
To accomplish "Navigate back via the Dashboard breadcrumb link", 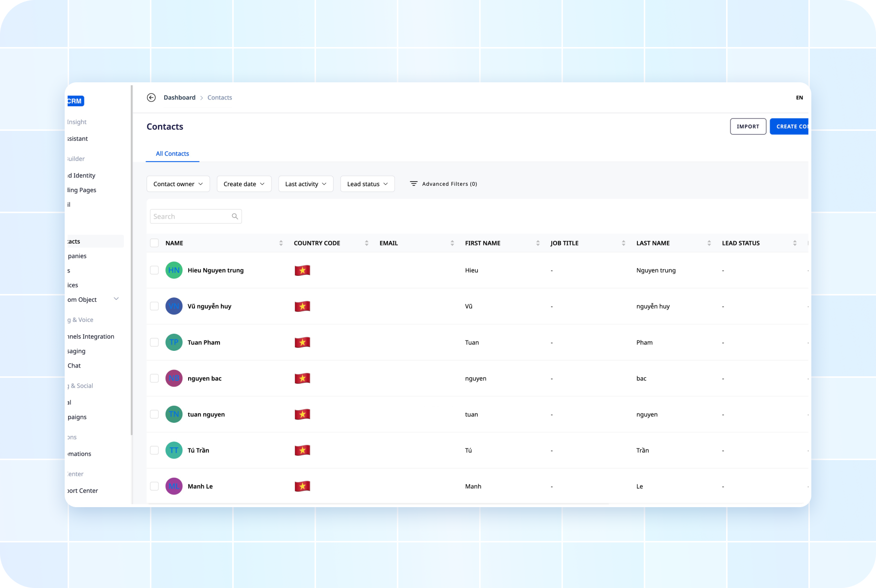I will [x=179, y=98].
